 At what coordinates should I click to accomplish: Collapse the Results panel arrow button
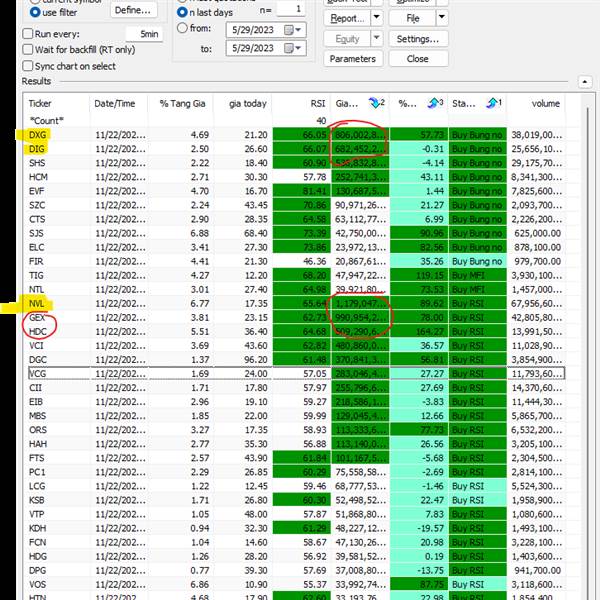(x=585, y=82)
